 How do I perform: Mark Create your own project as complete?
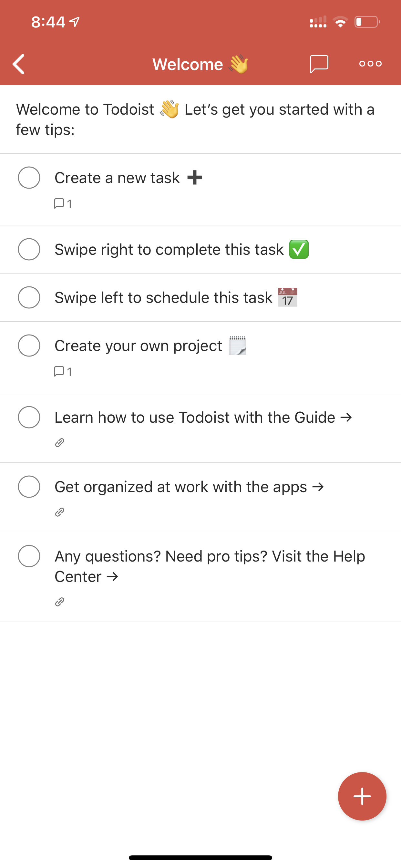coord(29,346)
